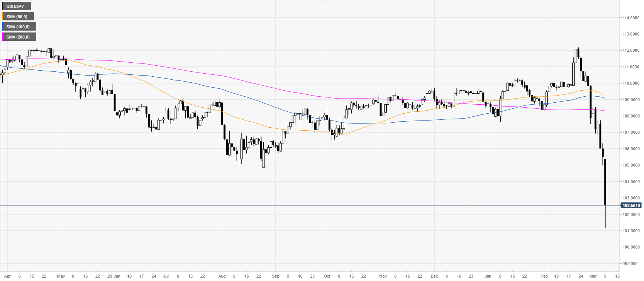Click the 113.0000 price axis label
Screen dimensions: 644x281
pyautogui.click(x=631, y=34)
